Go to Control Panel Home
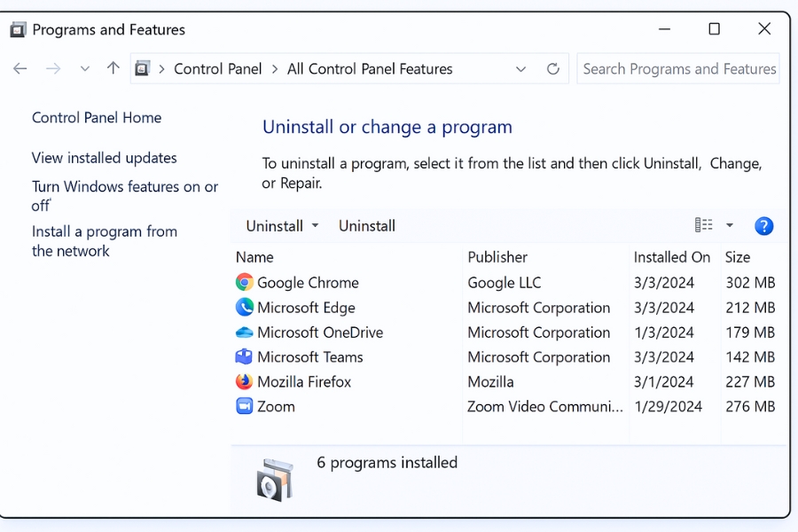798x532 pixels. coord(97,118)
